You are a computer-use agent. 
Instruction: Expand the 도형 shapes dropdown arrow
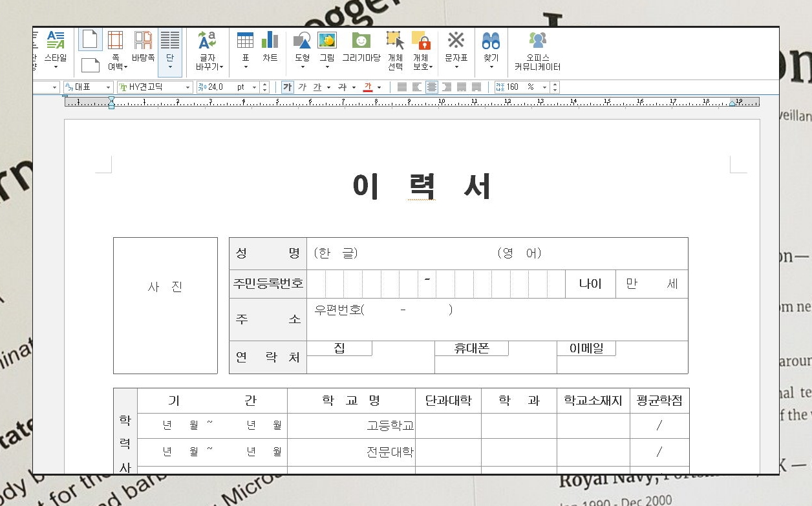click(x=302, y=67)
